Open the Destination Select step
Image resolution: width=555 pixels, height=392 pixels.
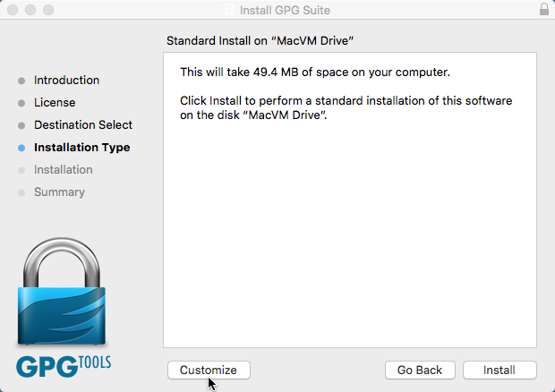83,125
